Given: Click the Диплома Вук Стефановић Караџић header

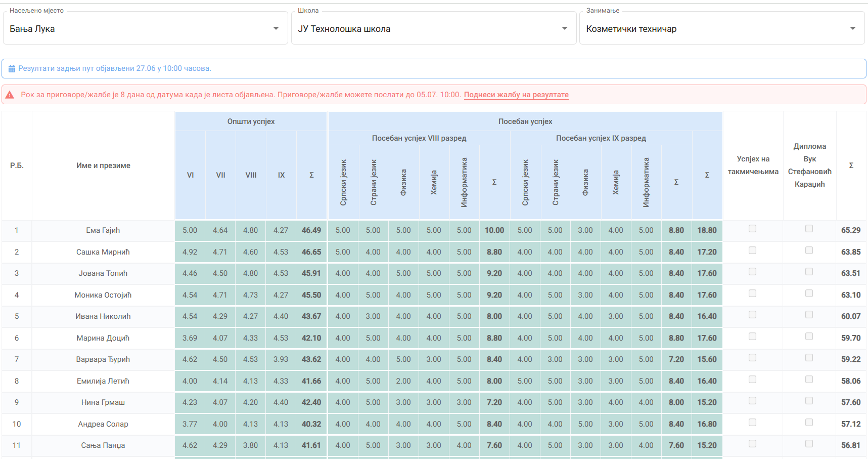Looking at the screenshot, I should (809, 165).
